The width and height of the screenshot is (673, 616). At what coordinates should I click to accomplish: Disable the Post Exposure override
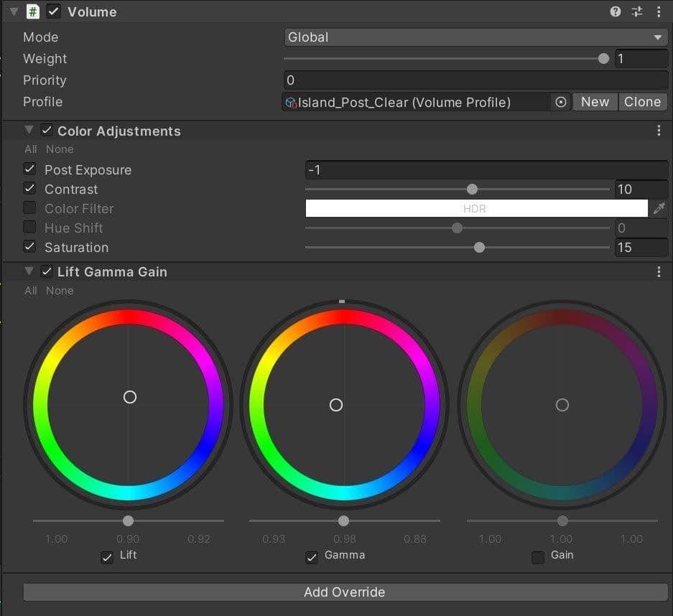point(29,169)
